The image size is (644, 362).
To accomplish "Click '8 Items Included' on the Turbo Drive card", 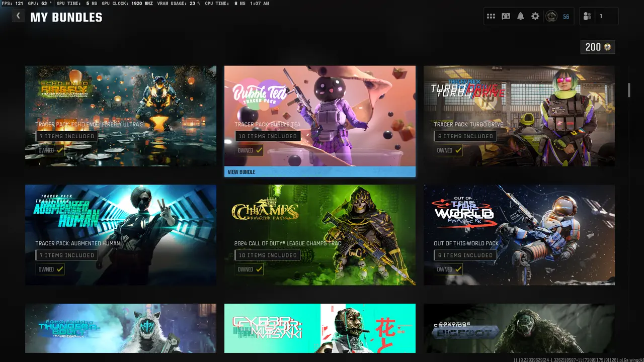I will [x=465, y=136].
